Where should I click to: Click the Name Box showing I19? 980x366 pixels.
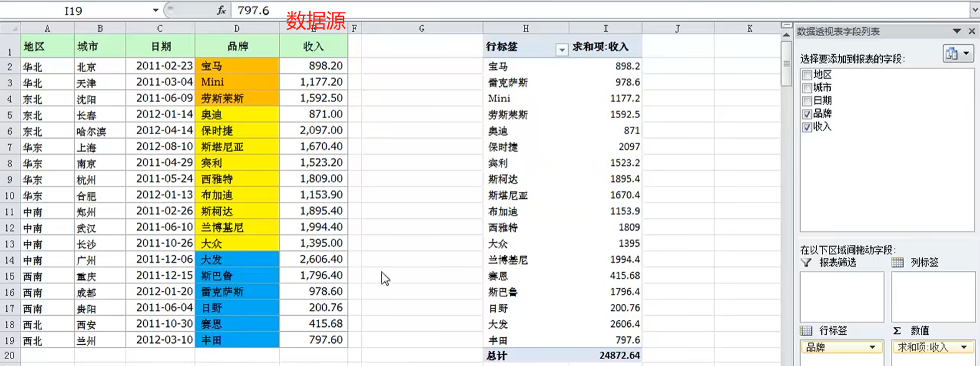point(73,10)
